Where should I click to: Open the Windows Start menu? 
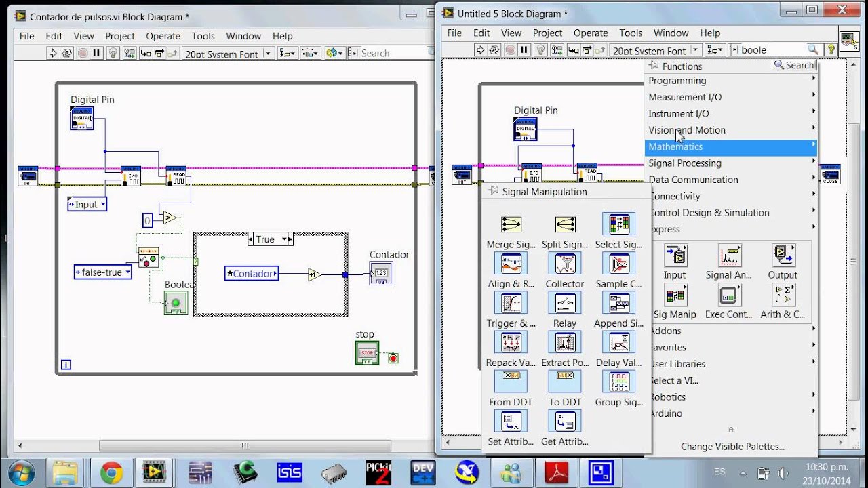pos(22,472)
